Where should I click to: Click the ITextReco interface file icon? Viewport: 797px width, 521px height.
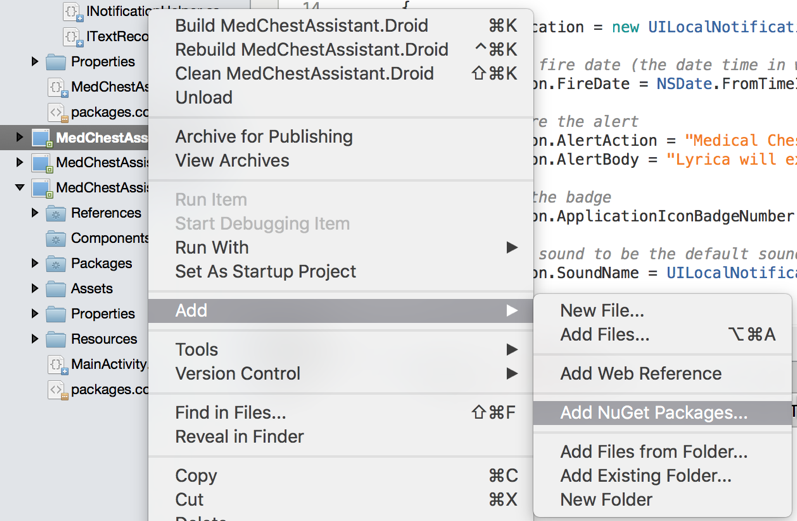73,36
